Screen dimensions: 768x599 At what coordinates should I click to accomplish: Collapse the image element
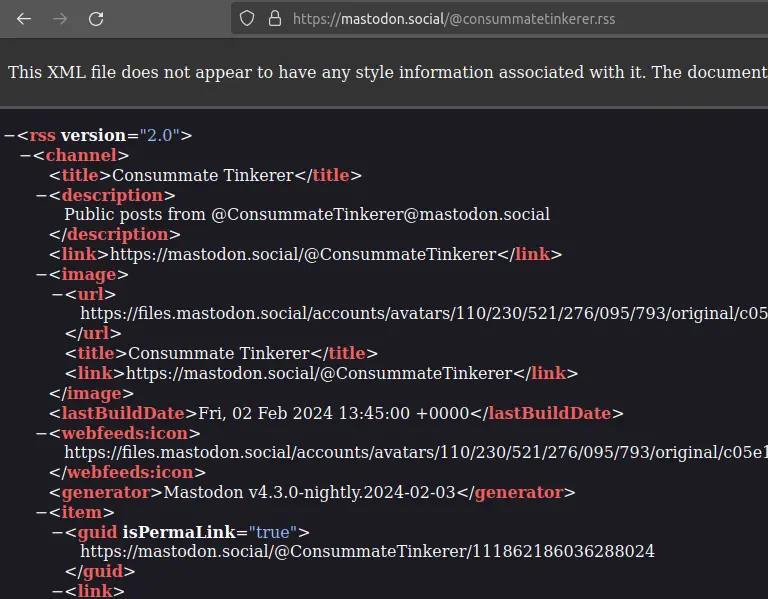[41, 274]
